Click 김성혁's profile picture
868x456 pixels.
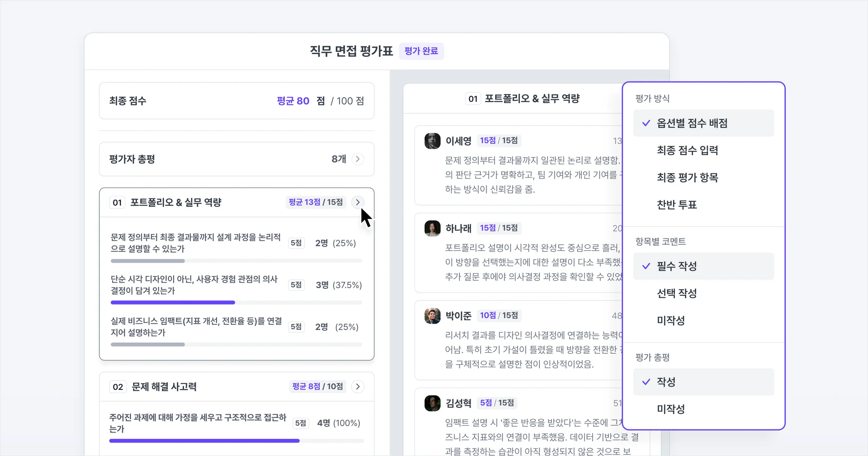[432, 403]
